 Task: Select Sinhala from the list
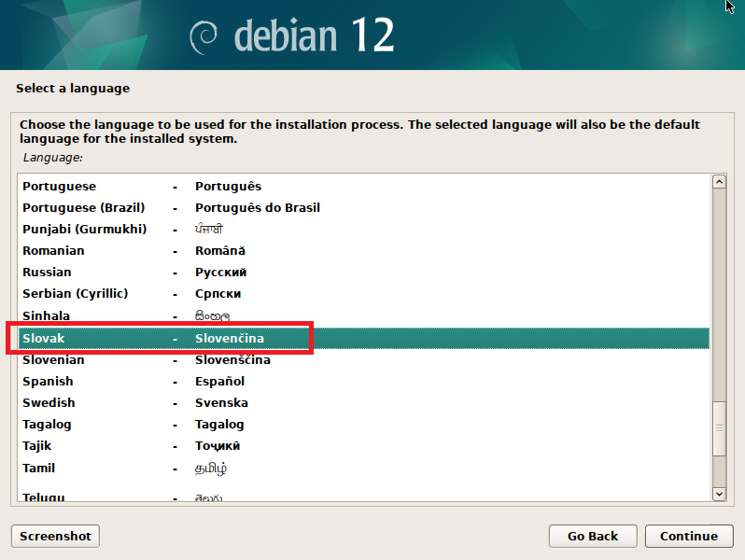pos(47,316)
